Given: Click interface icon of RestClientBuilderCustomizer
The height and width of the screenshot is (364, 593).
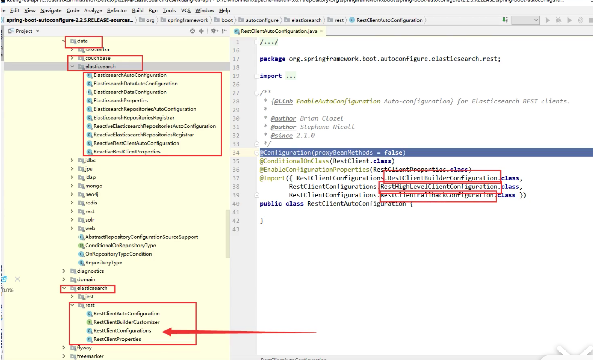Looking at the screenshot, I should pyautogui.click(x=90, y=322).
